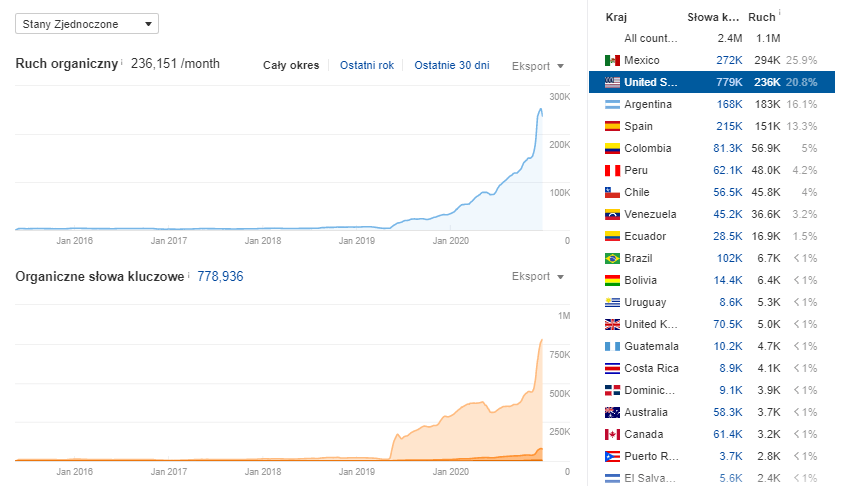The width and height of the screenshot is (841, 486).
Task: Open Colombia keyword count 81.3K link
Action: point(727,149)
